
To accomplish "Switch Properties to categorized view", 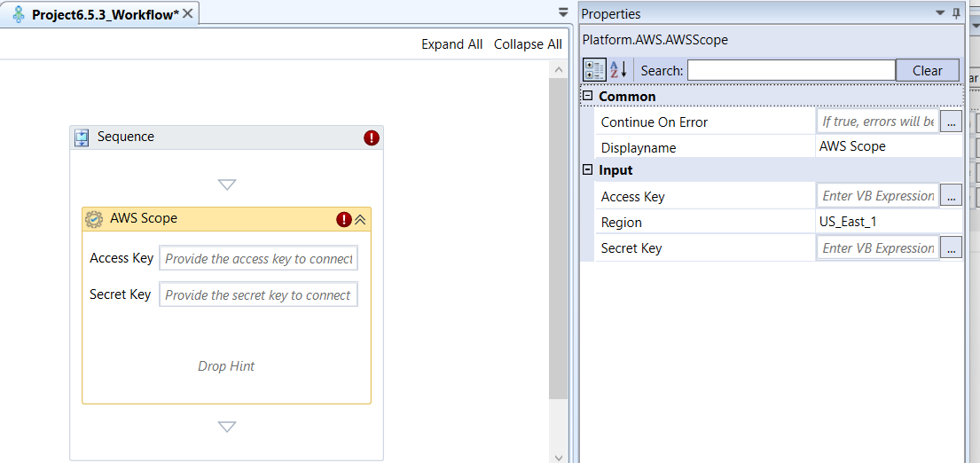I will tap(594, 70).
